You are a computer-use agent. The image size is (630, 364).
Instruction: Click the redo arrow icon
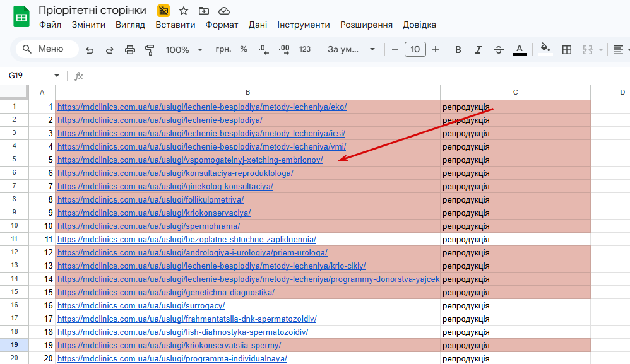click(x=109, y=50)
